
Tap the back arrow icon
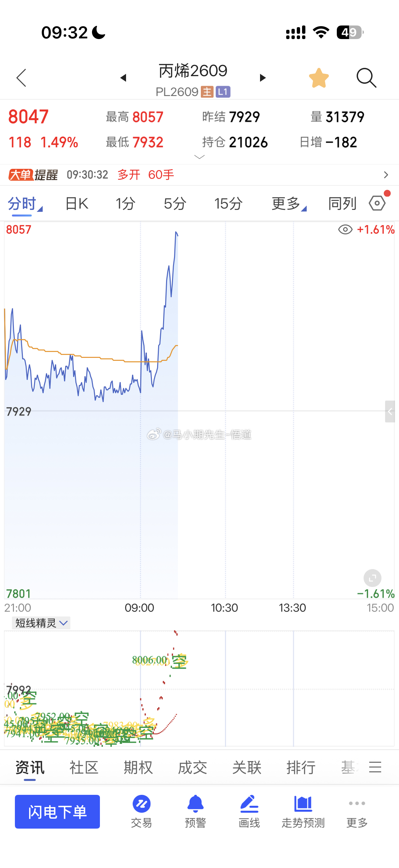coord(21,78)
